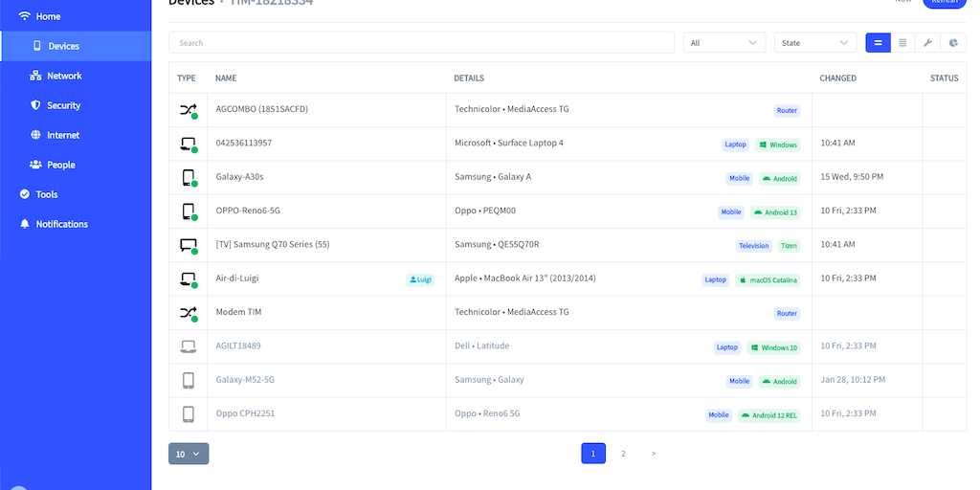Click the Television tag
Image resolution: width=980 pixels, height=490 pixels.
click(754, 246)
